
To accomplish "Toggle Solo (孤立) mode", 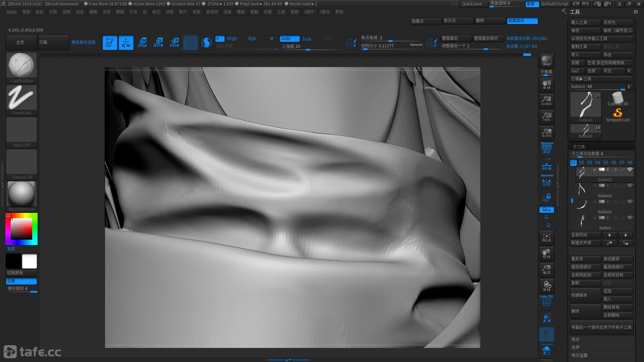I will coord(546,350).
